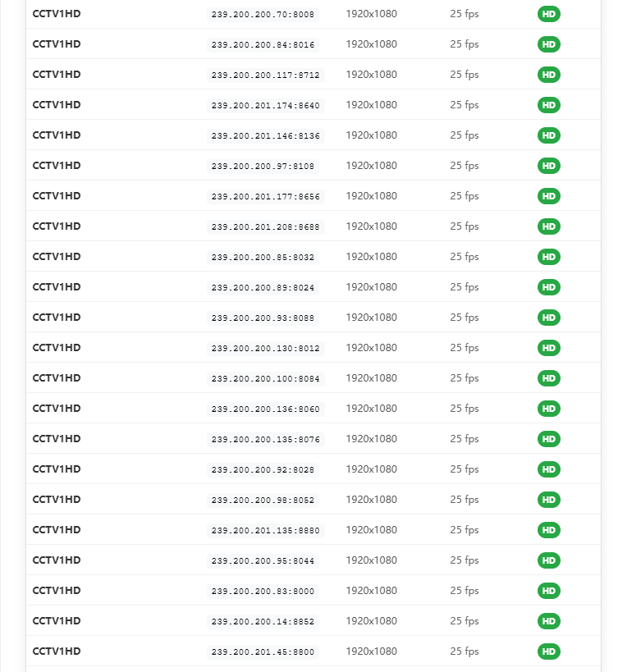The width and height of the screenshot is (618, 672).
Task: Select the HD badge in the 239.200.200.93:8088 row
Action: [548, 318]
